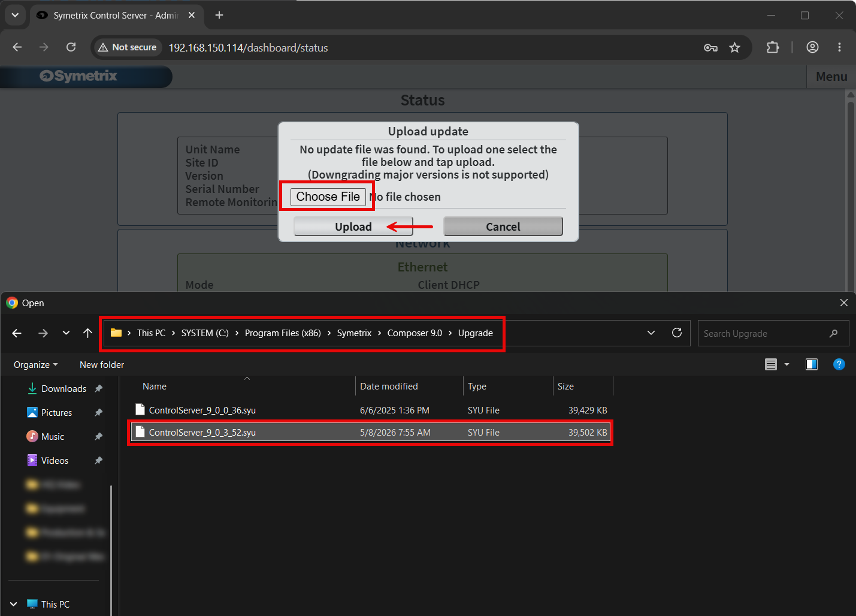Open recent locations dropdown in Open dialog

(x=66, y=333)
